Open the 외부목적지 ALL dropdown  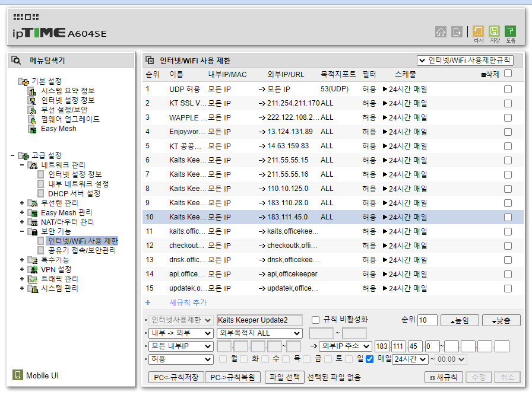click(x=259, y=333)
